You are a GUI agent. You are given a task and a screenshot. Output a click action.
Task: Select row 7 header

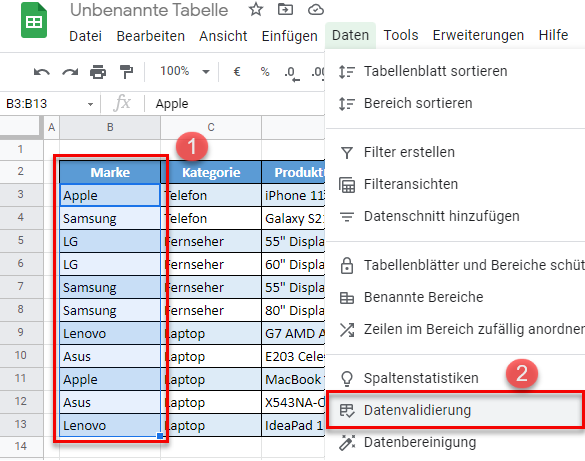tap(21, 286)
